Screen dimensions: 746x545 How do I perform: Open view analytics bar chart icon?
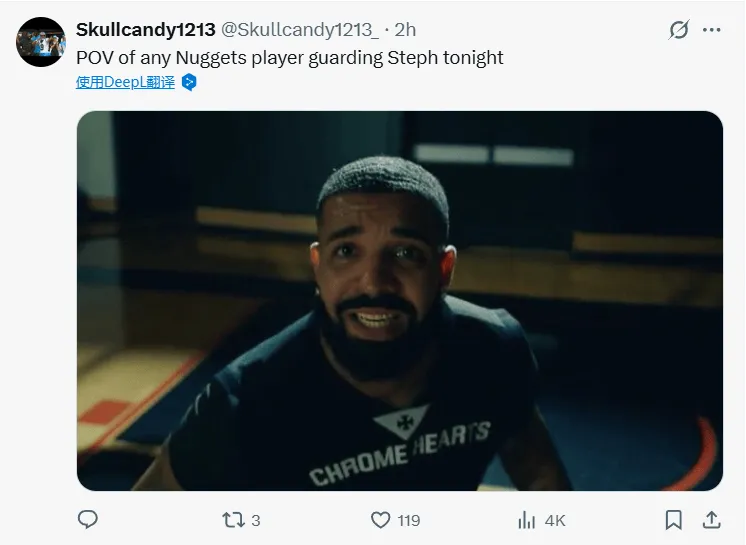click(527, 520)
